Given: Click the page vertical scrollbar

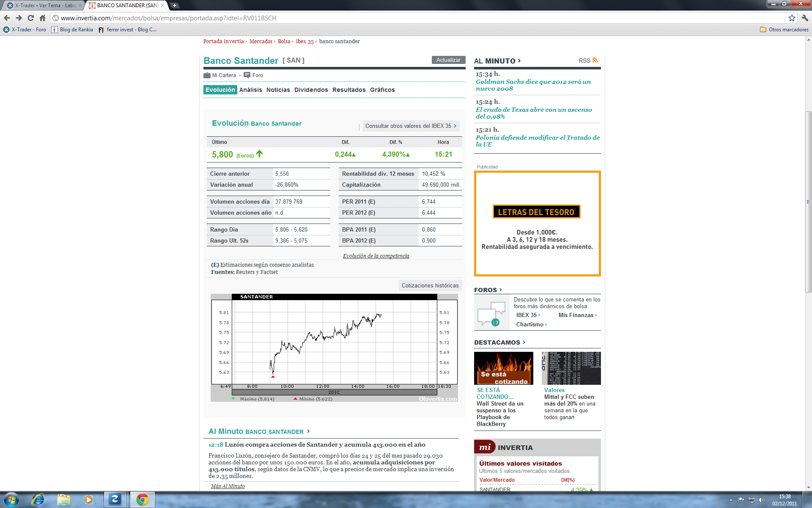Looking at the screenshot, I should tap(808, 201).
